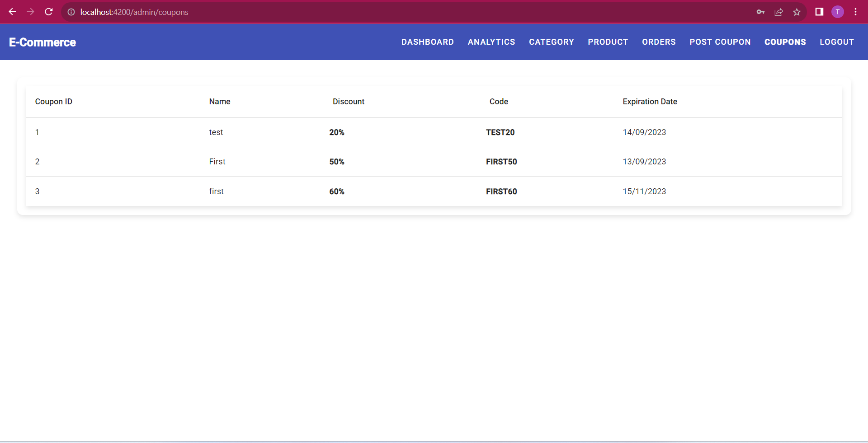Click the expiration date 13/09/2023
The image size is (868, 443).
click(644, 162)
